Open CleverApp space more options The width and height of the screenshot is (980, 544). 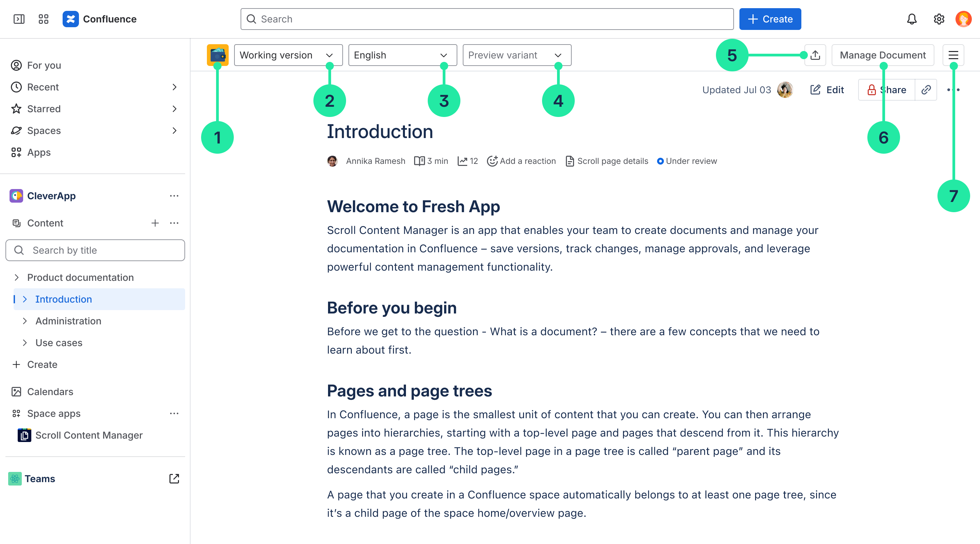(x=174, y=196)
